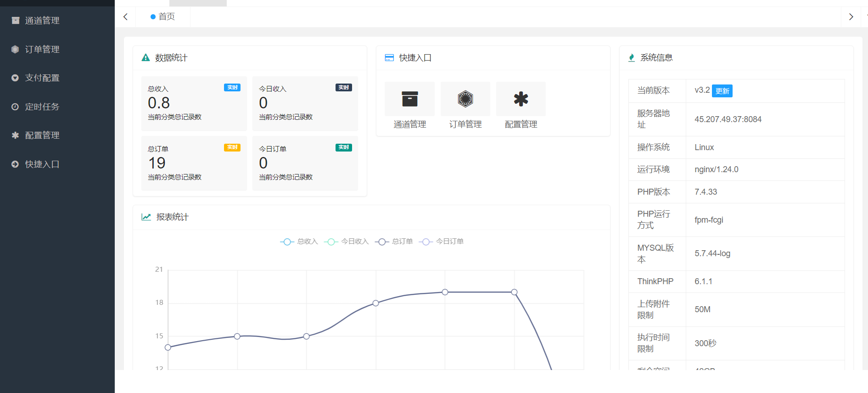This screenshot has height=393, width=868.
Task: Open 通道管理 in the sidebar
Action: tap(57, 21)
